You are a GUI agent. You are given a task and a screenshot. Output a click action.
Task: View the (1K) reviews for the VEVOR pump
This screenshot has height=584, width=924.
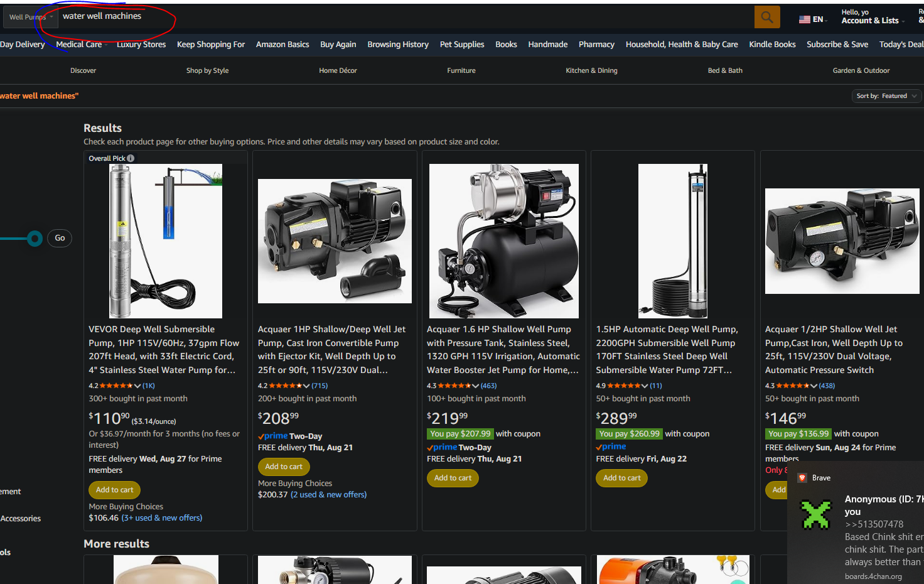point(149,386)
